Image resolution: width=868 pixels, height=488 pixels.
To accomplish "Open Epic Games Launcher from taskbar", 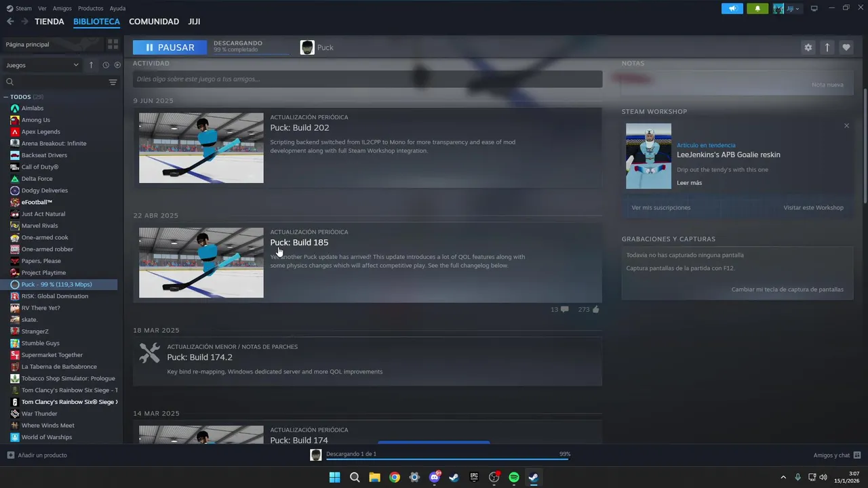I will pos(474,477).
